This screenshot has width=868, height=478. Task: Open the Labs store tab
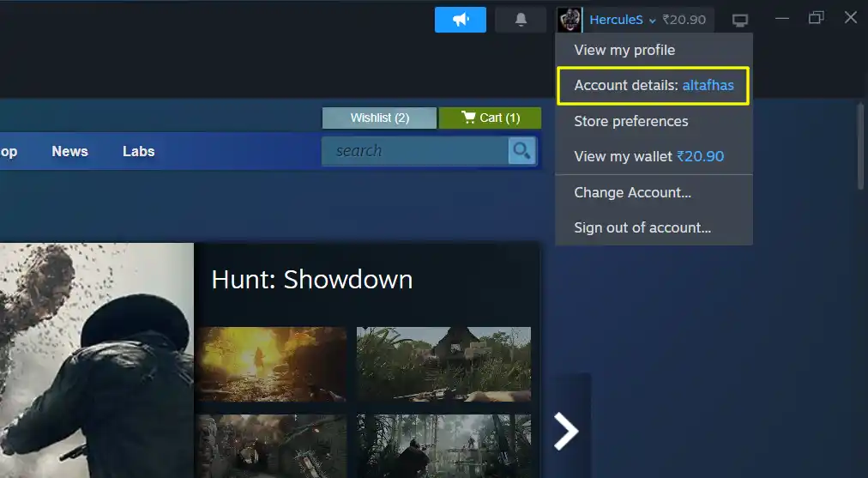[x=138, y=151]
